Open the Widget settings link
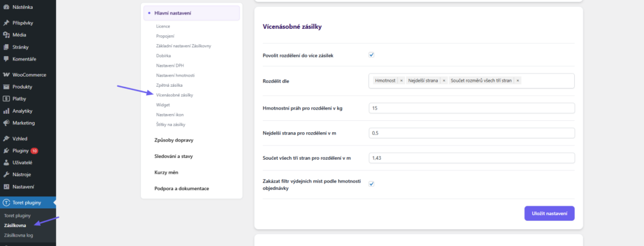 pos(163,104)
